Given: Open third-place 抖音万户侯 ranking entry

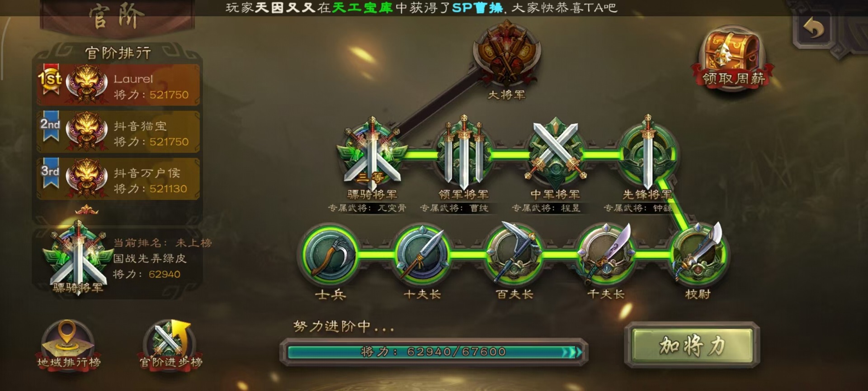Looking at the screenshot, I should tap(118, 179).
